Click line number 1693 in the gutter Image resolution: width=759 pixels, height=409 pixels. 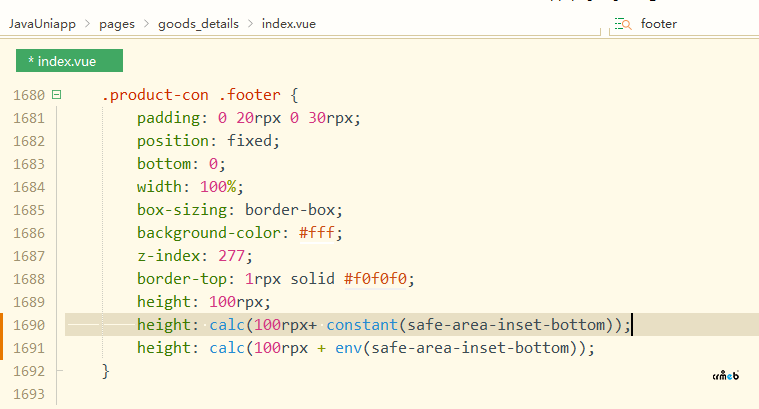(29, 394)
